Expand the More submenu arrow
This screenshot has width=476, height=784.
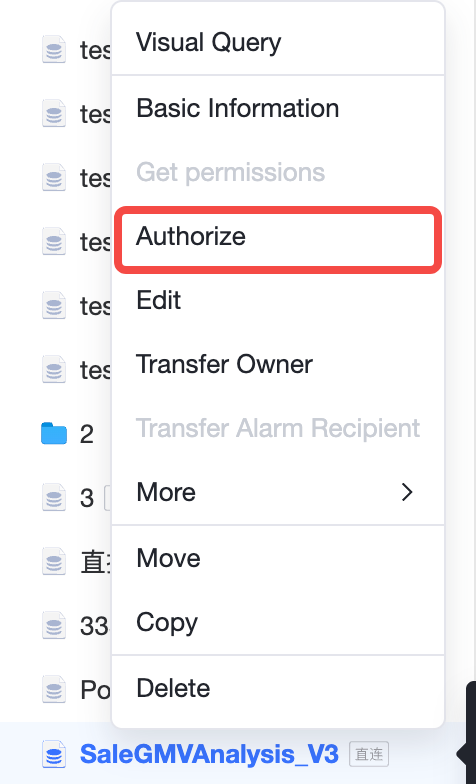(407, 492)
